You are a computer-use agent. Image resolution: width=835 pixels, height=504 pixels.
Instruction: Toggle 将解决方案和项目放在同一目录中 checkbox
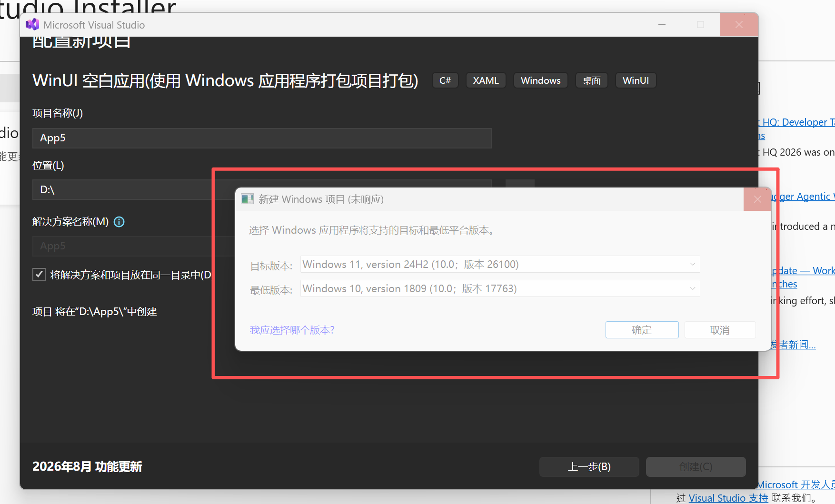pos(39,275)
